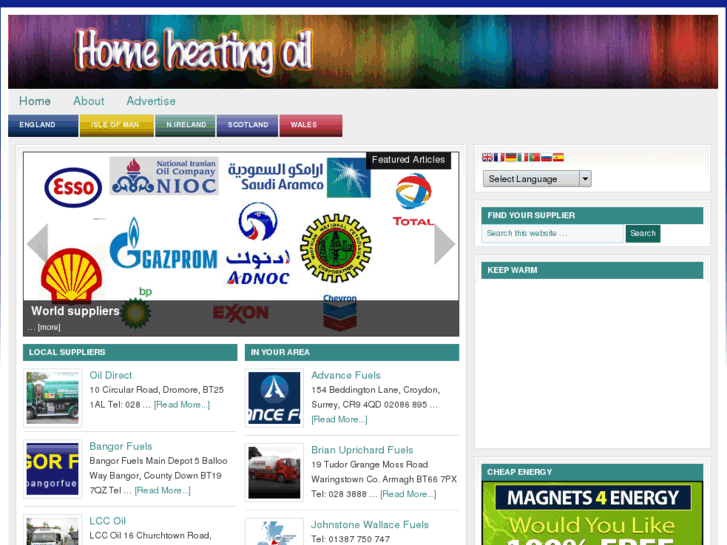This screenshot has height=545, width=727.
Task: Click the LCC Oil thumbnail
Action: pyautogui.click(x=52, y=530)
